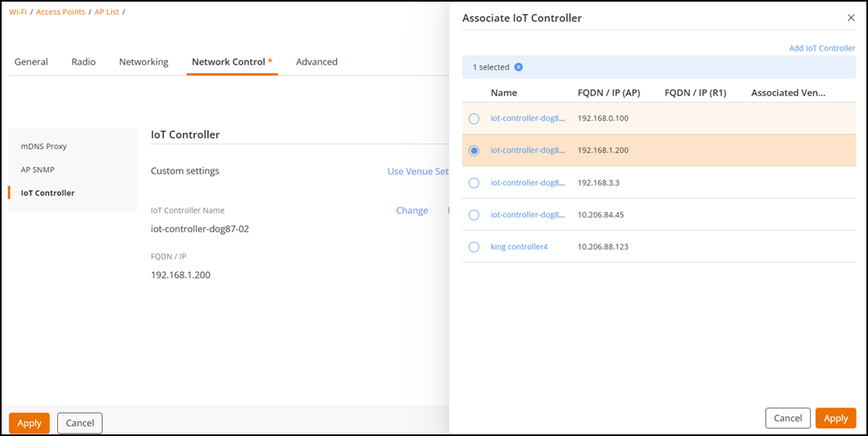Click Cancel in the Associate panel
Viewport: 868px width, 436px height.
pos(788,418)
